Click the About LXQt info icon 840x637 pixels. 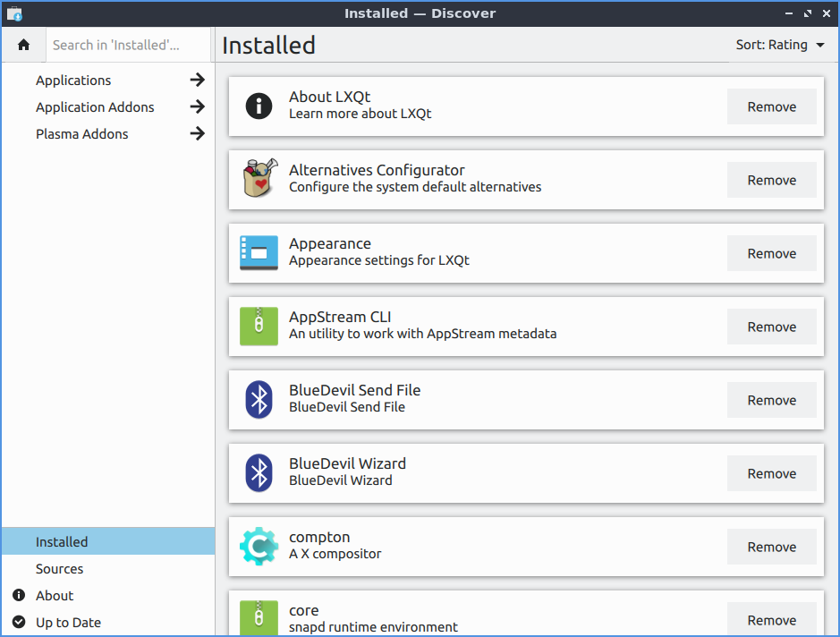259,106
